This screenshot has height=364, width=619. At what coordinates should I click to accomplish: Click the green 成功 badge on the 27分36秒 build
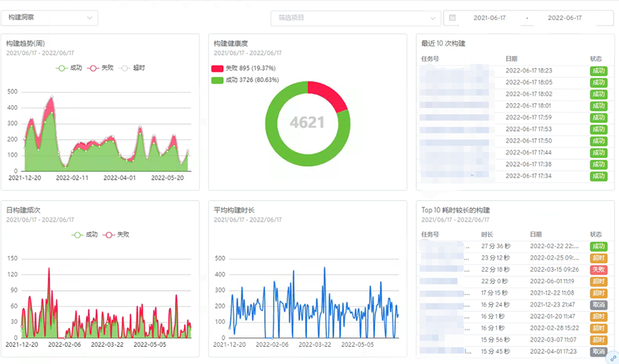[598, 246]
